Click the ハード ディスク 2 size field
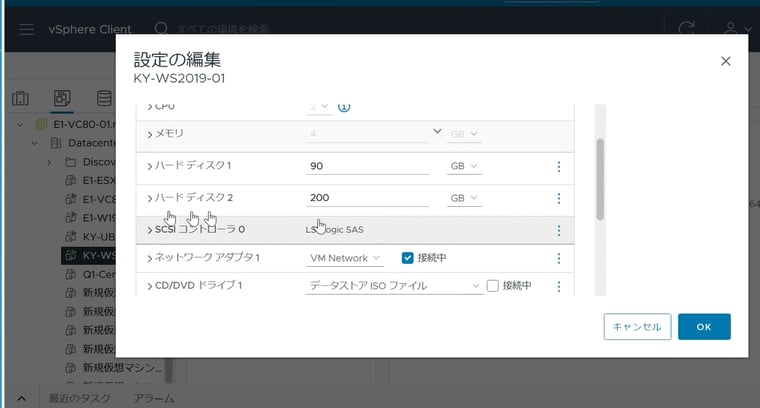 point(367,198)
